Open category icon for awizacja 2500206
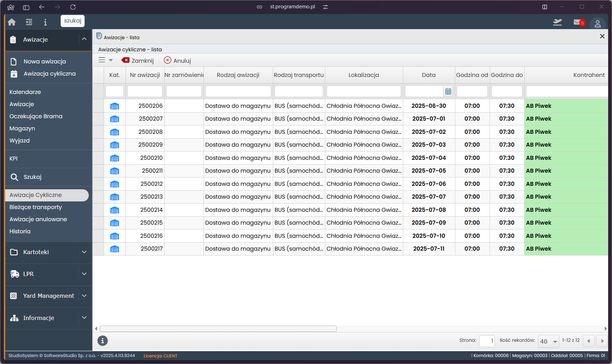 pyautogui.click(x=114, y=106)
